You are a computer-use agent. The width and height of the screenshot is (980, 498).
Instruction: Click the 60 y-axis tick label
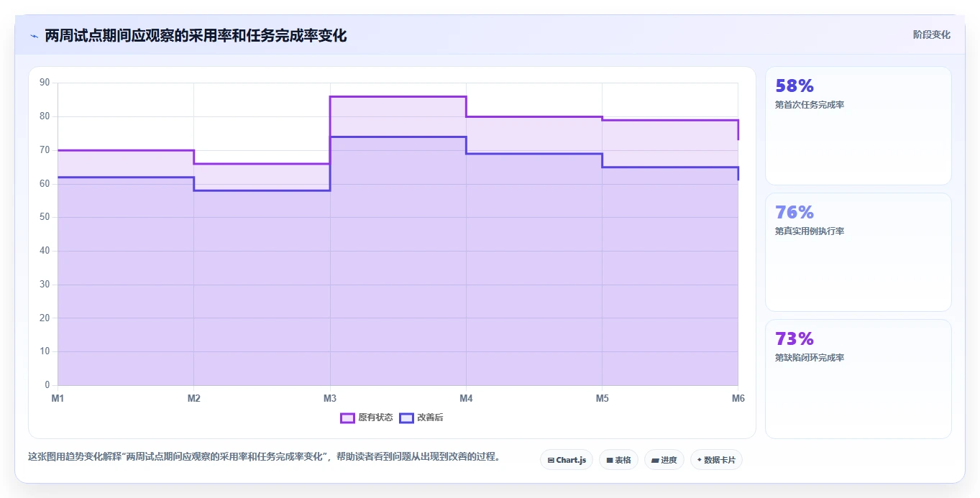pyautogui.click(x=45, y=184)
